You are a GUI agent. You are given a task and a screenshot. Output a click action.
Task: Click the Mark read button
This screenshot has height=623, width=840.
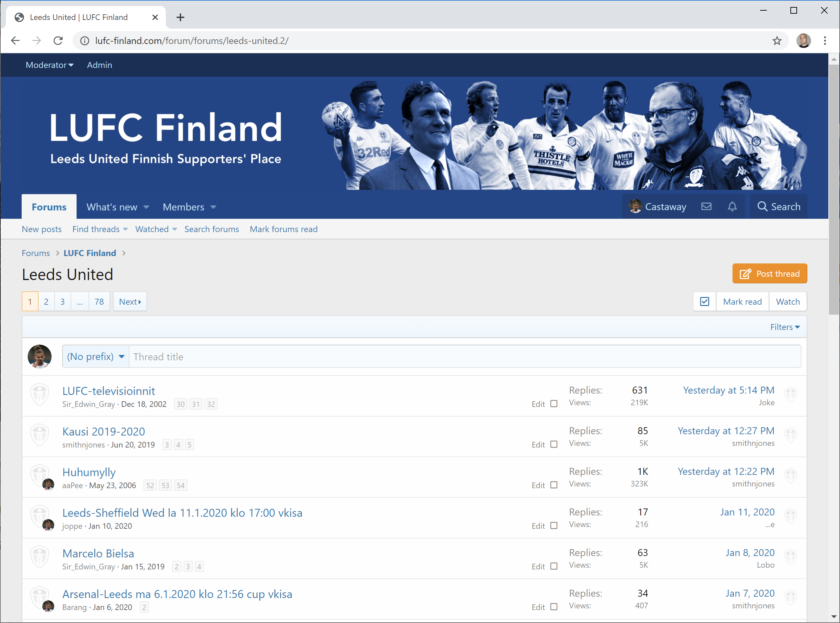(742, 301)
